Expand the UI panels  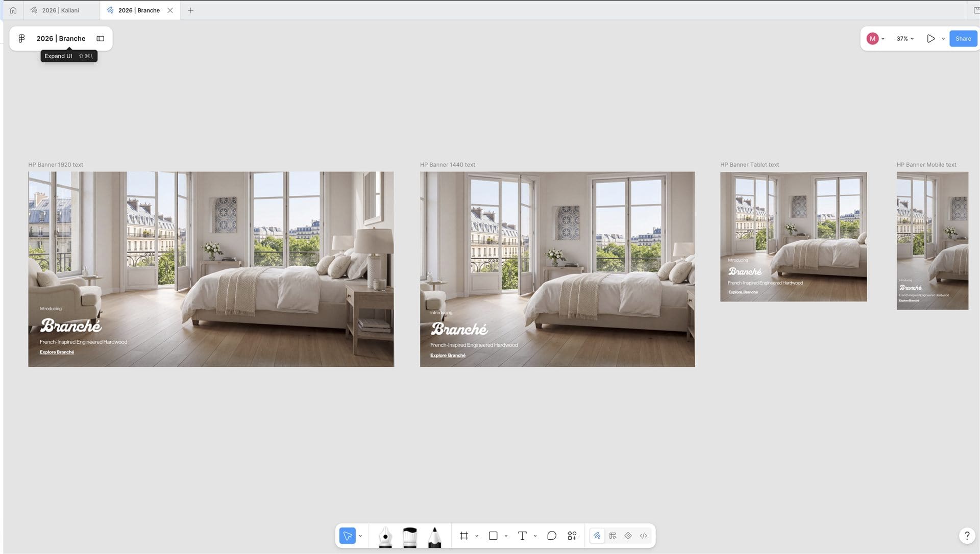click(101, 38)
